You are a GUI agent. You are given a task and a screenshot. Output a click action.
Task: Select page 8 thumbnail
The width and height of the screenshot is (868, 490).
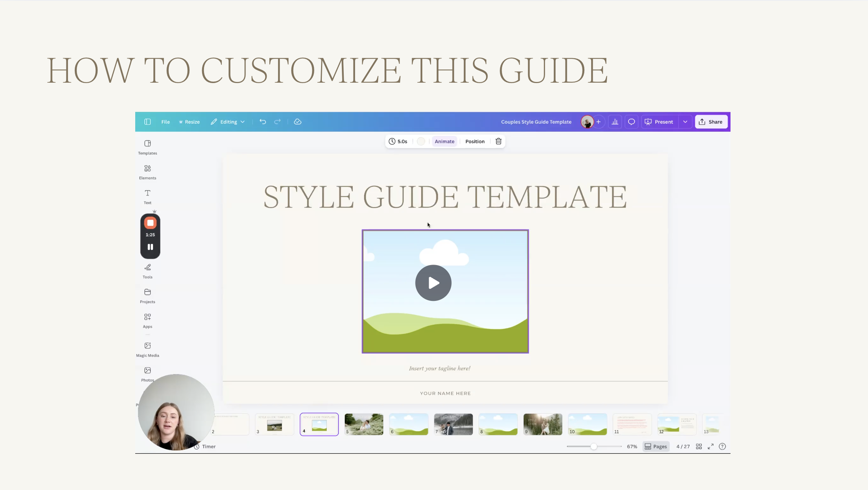click(x=498, y=424)
